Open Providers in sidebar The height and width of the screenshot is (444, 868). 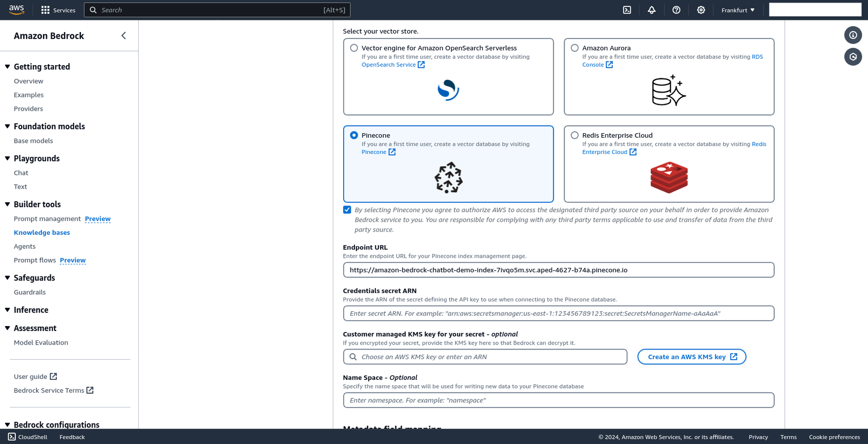click(x=28, y=109)
